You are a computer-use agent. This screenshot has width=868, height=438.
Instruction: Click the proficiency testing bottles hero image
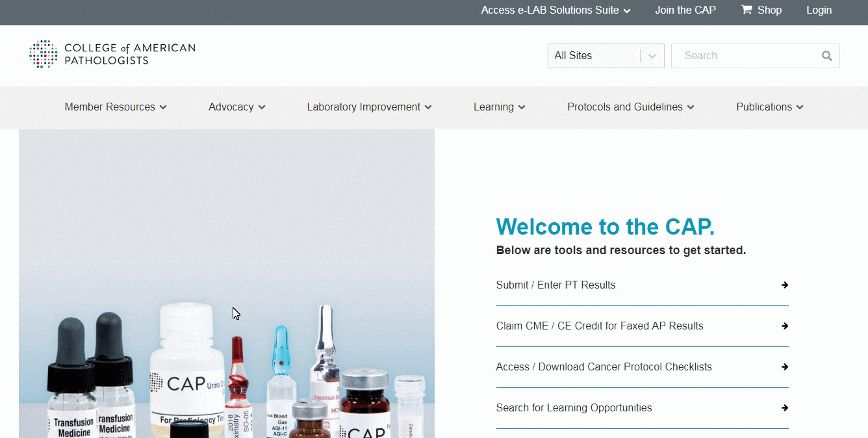tap(227, 283)
